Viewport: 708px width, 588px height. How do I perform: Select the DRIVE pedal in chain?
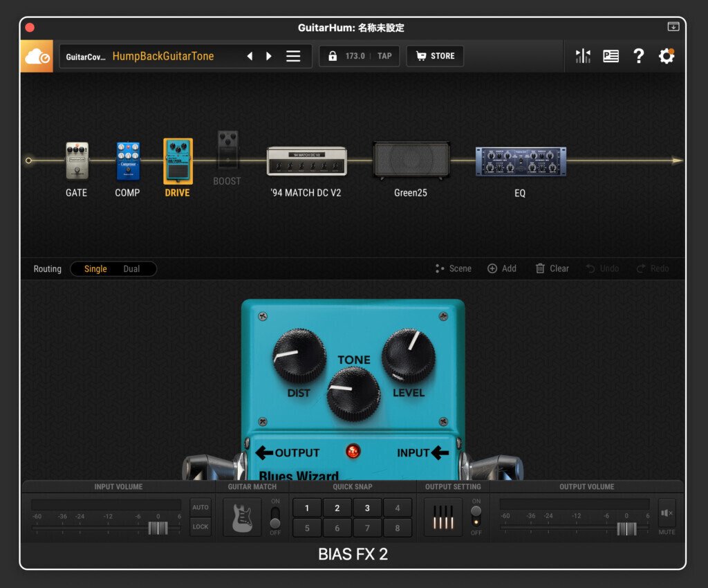178,161
